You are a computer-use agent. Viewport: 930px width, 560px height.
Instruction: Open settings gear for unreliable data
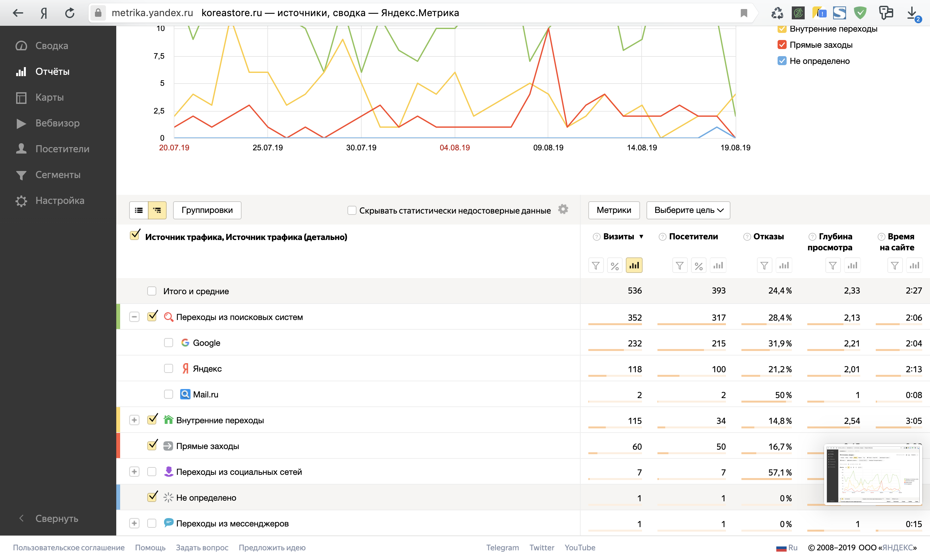(x=563, y=209)
